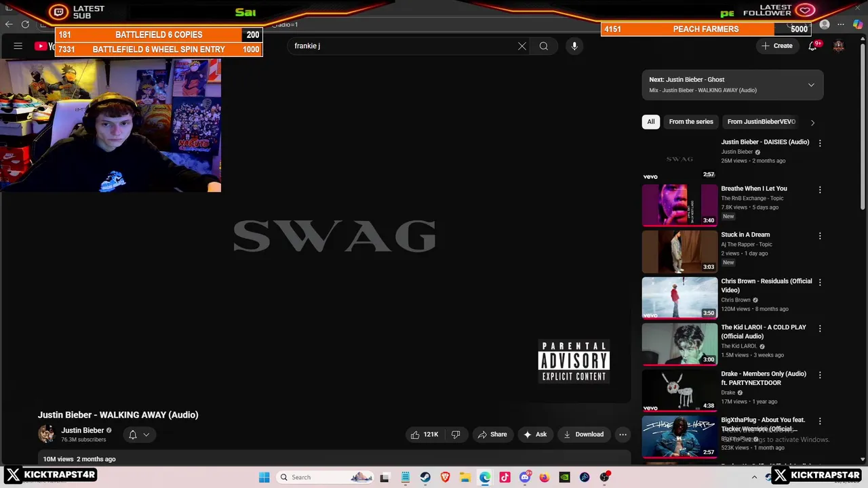Click the Windows taskbar Search box
868x488 pixels.
(325, 477)
